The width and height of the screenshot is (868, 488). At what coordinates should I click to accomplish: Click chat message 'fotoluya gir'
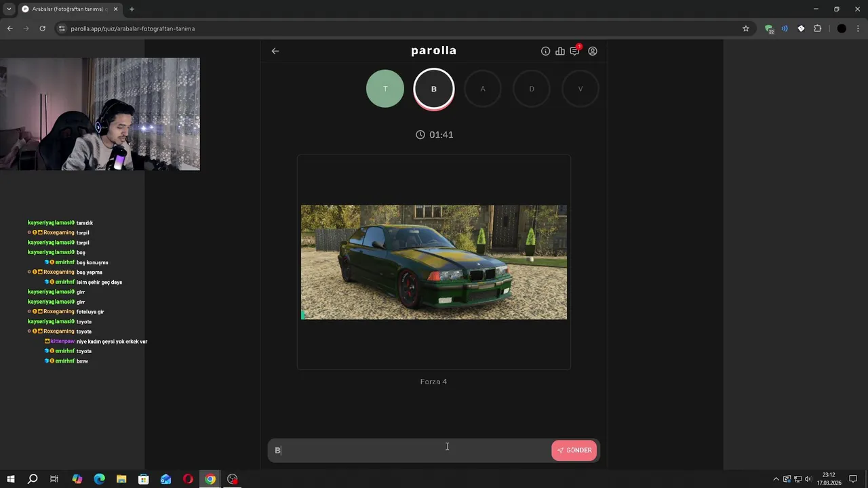(90, 312)
